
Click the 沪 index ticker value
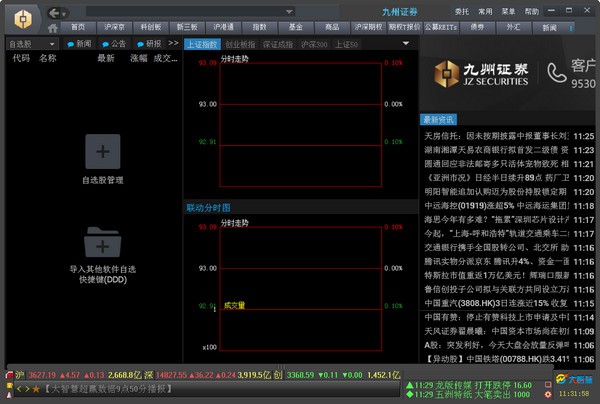[x=42, y=375]
